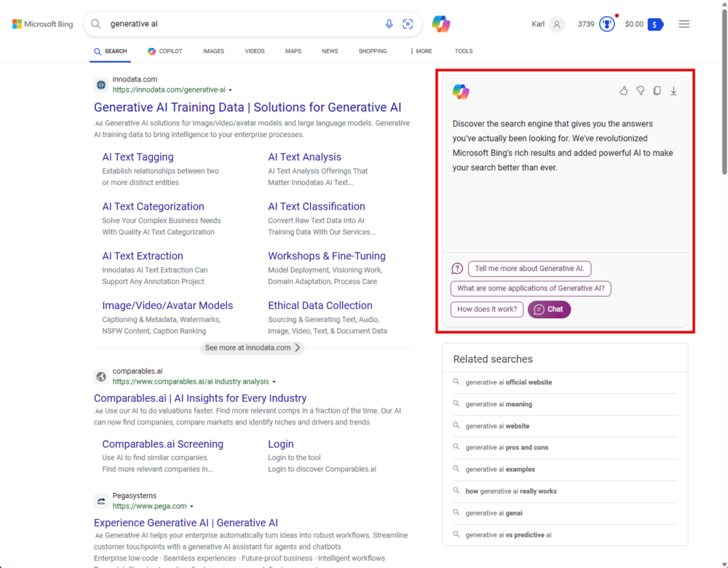
Task: Select related search 'generative ai genai'
Action: coord(494,513)
